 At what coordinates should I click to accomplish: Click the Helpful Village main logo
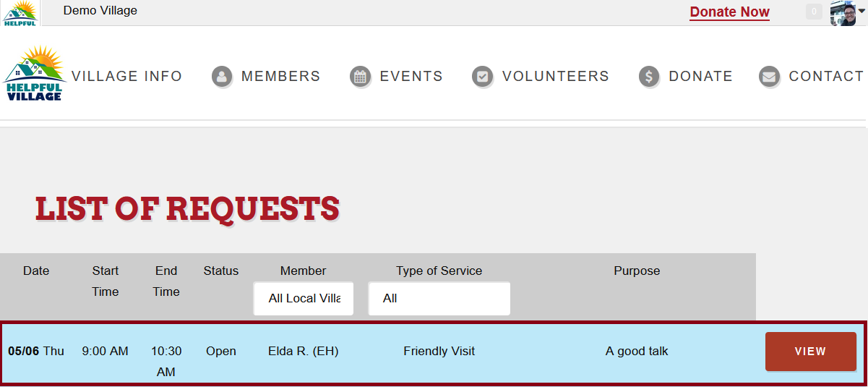tap(34, 73)
